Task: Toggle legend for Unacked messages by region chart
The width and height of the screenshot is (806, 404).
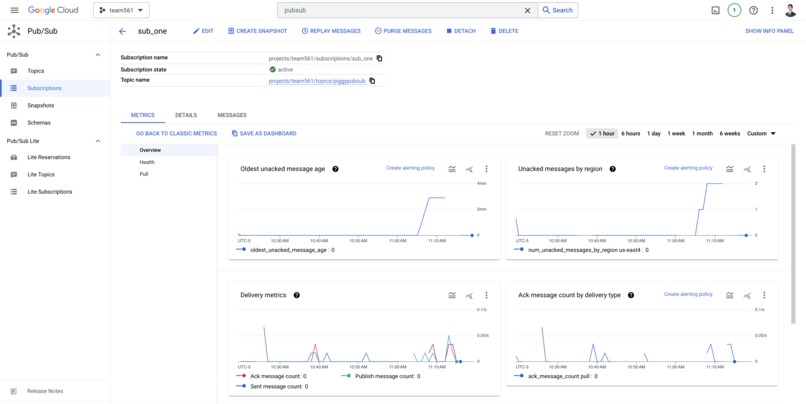Action: pos(729,169)
